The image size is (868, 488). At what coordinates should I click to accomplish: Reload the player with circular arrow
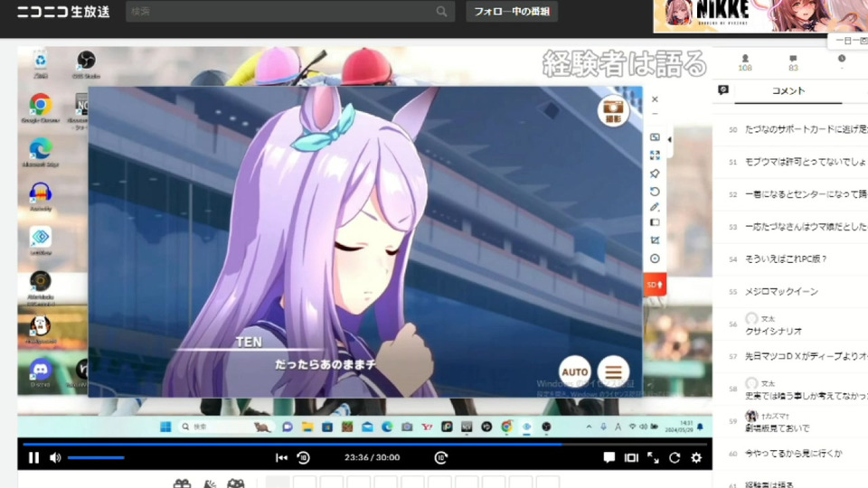pos(675,457)
